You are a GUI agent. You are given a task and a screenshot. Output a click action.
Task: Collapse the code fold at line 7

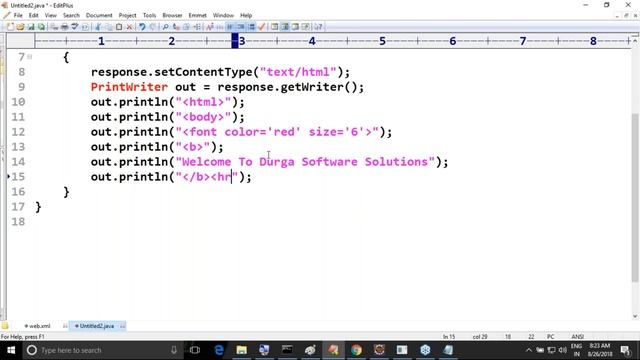click(30, 57)
